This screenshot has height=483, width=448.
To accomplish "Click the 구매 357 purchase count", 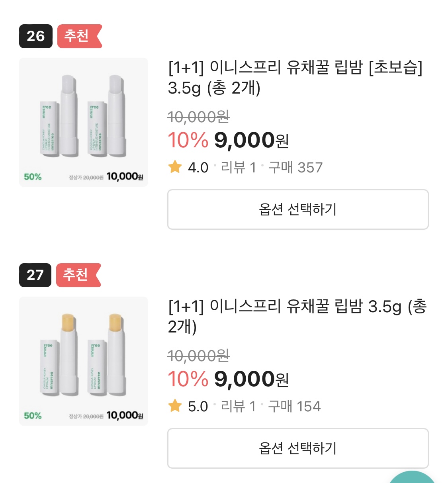I will (295, 168).
